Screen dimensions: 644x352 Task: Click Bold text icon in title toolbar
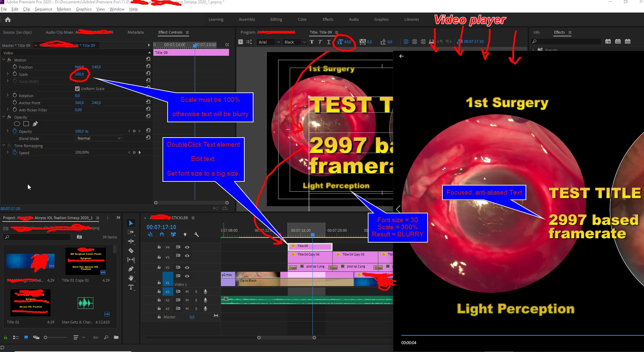coord(312,42)
